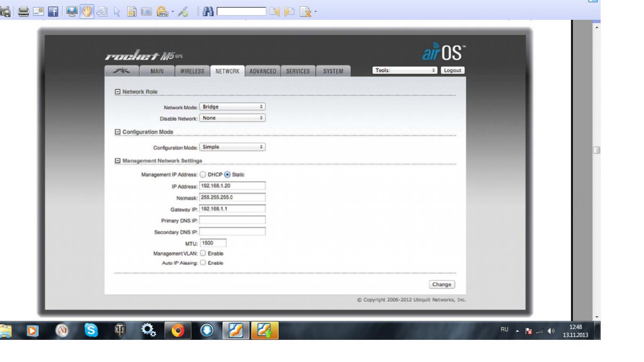Collapse the Configuration Mode section

(x=118, y=132)
